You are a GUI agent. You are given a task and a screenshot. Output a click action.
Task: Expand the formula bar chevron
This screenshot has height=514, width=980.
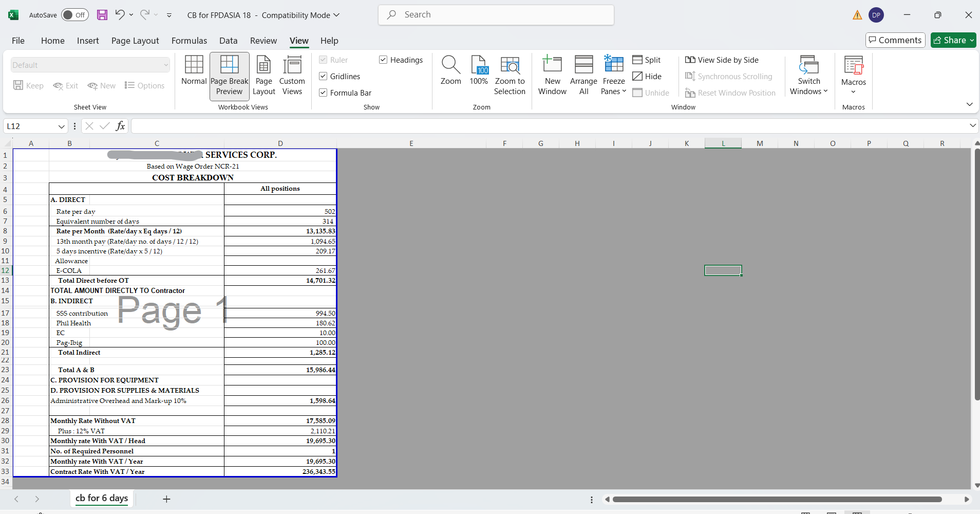(972, 125)
